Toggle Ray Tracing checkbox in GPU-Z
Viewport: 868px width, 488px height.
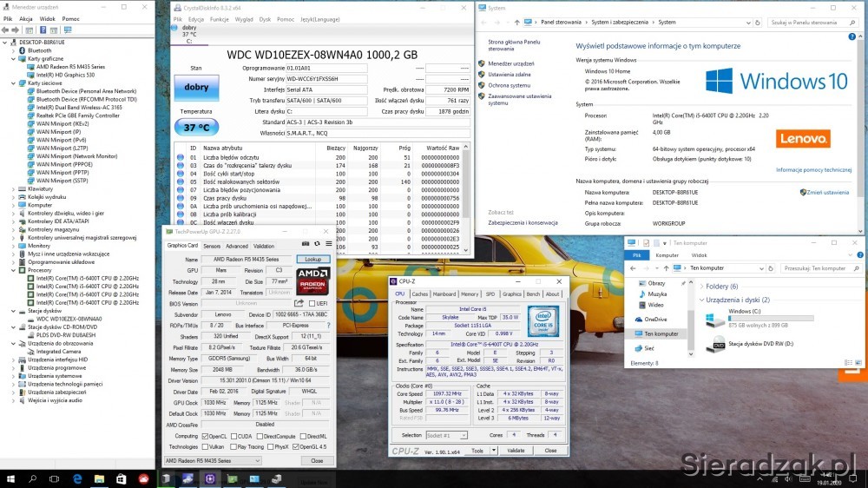point(234,447)
